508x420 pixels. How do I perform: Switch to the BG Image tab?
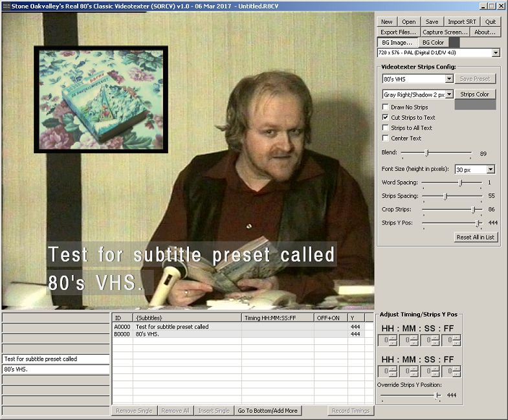pyautogui.click(x=397, y=43)
